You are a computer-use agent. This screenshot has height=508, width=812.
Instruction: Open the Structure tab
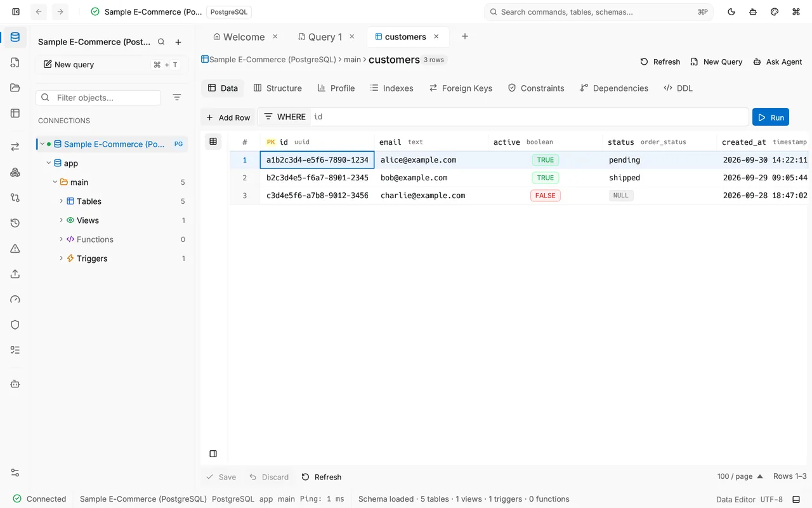point(278,88)
